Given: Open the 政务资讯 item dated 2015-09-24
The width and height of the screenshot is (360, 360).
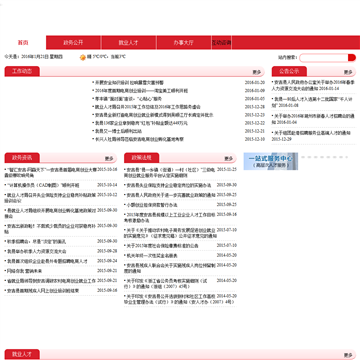Looking at the screenshot, I should (x=46, y=261).
